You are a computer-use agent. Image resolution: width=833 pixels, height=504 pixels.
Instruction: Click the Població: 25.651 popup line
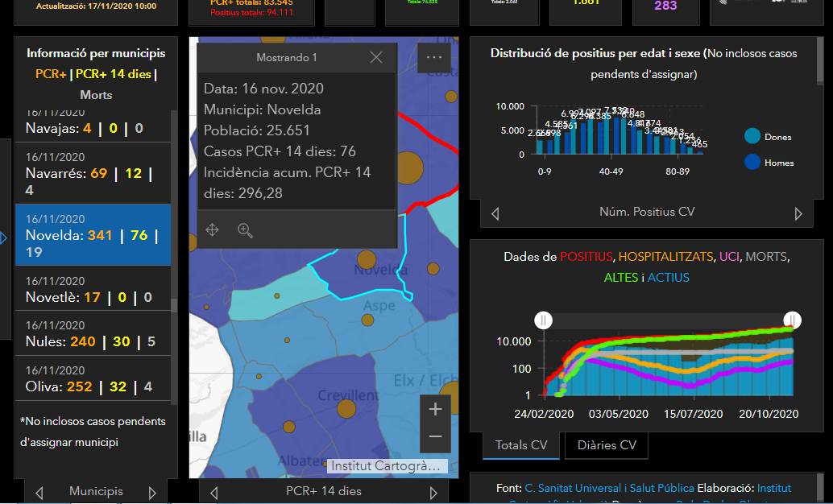257,130
